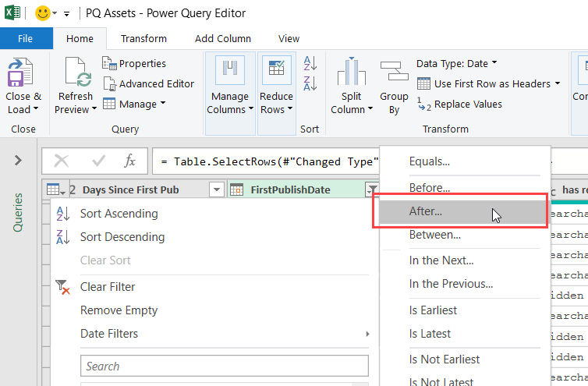Choose Sort Descending in filter menu

pyautogui.click(x=122, y=237)
